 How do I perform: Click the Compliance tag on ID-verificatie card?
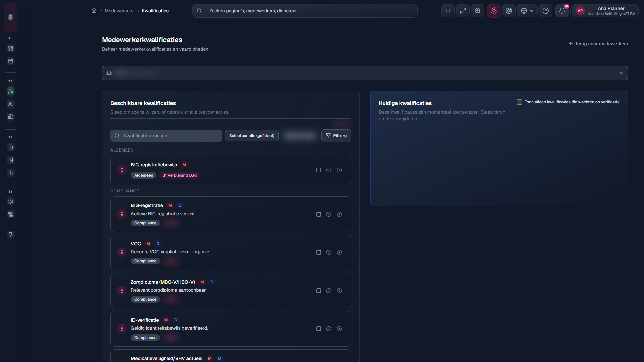pyautogui.click(x=145, y=338)
